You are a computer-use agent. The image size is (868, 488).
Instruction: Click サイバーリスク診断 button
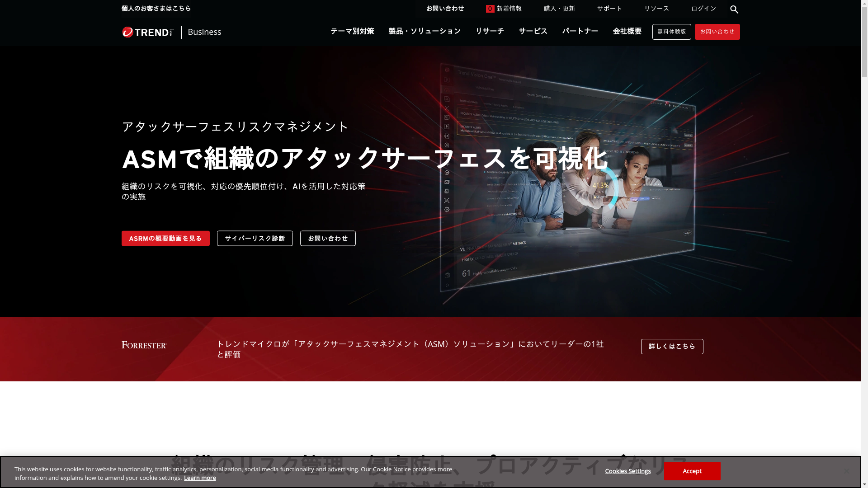click(x=255, y=239)
